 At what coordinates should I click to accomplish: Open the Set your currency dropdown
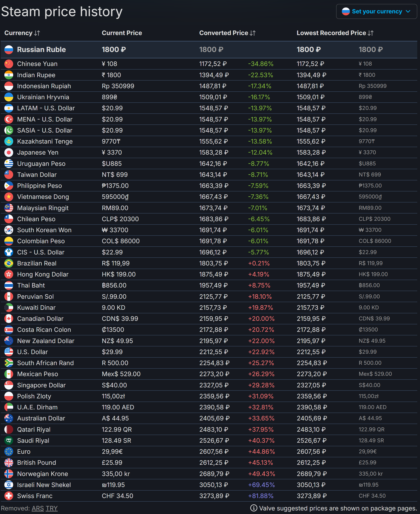click(x=376, y=11)
